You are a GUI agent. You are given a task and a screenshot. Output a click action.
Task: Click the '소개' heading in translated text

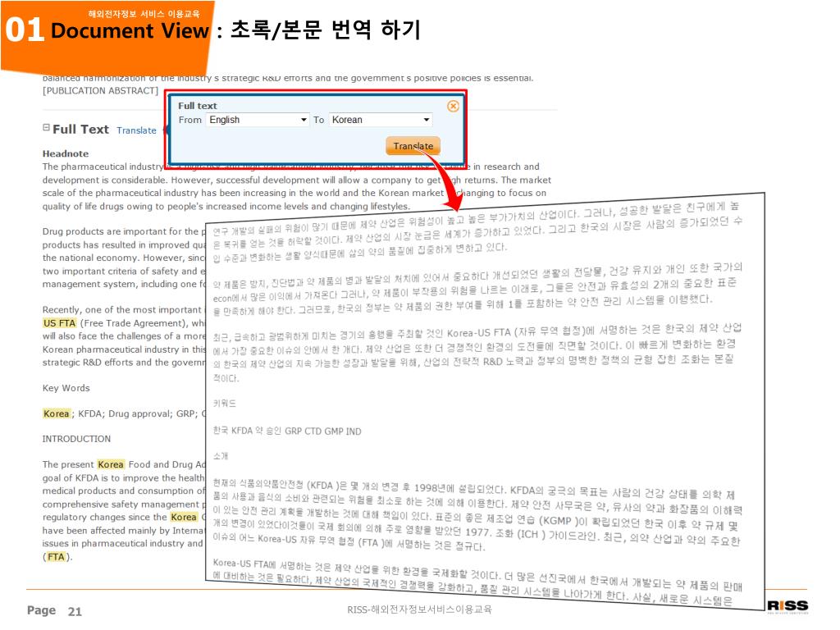tap(221, 456)
